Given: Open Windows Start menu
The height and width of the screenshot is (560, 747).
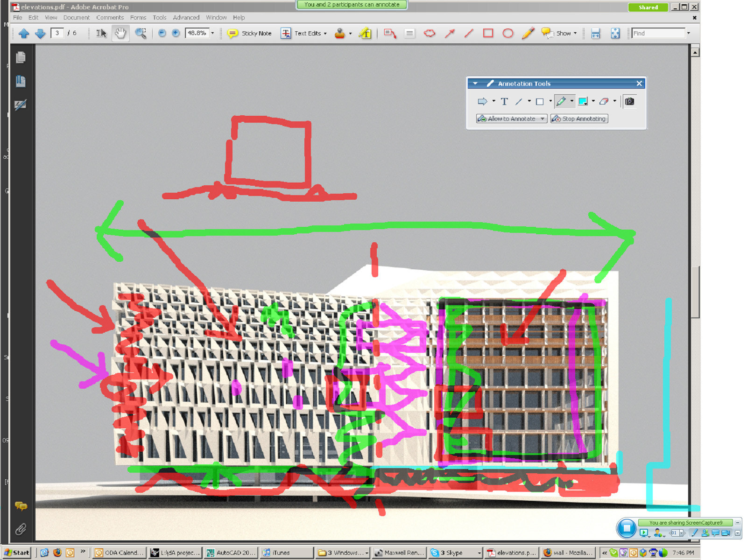Looking at the screenshot, I should tap(17, 553).
